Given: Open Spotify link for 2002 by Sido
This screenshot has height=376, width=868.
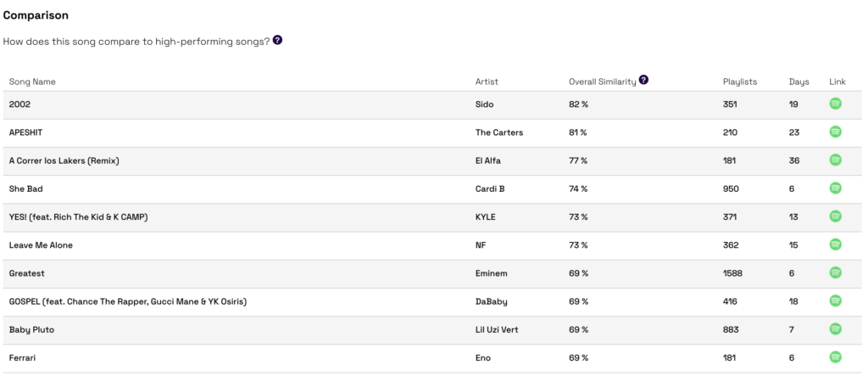Looking at the screenshot, I should pos(835,104).
